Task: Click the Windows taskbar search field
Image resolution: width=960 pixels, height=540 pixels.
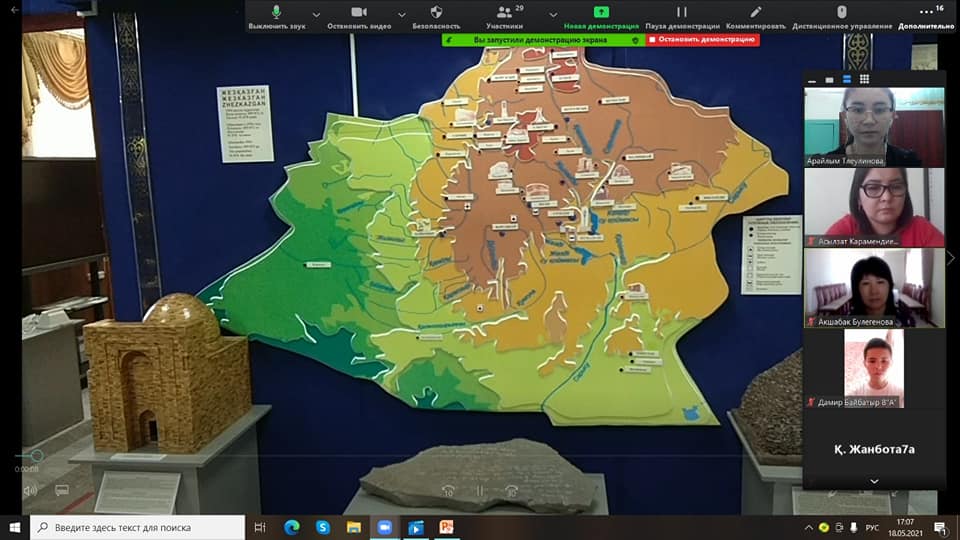Action: (x=140, y=527)
